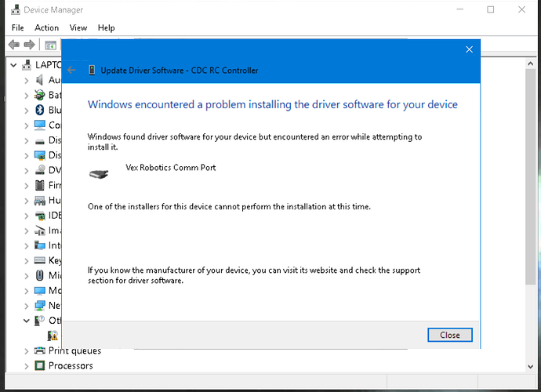Select the Computer monitor icon
541x392 pixels.
[x=40, y=125]
